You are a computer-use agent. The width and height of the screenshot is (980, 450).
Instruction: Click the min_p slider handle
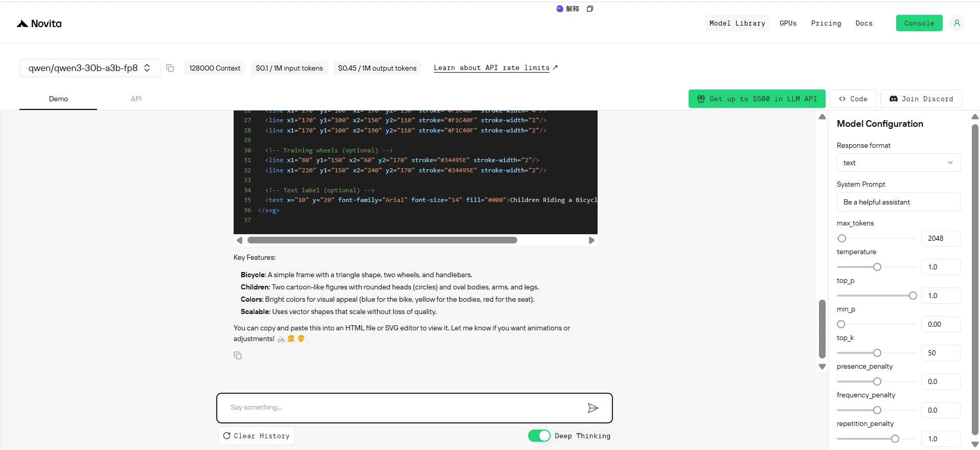[841, 324]
